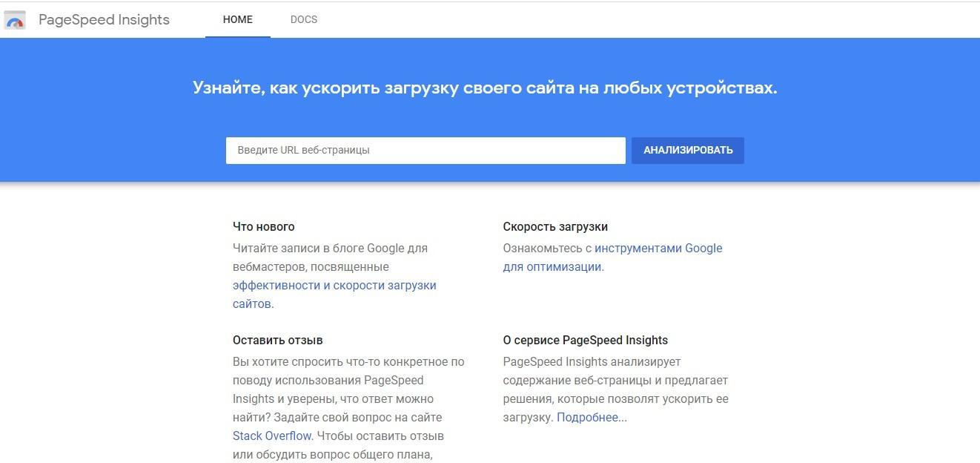Click the "О сервисе PageSpeed Insights" heading

click(585, 341)
